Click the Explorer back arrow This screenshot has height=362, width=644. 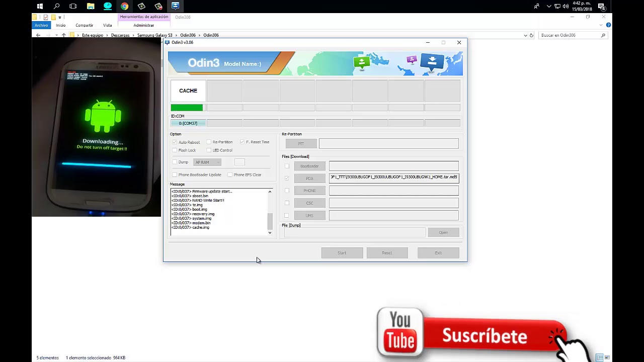(x=38, y=35)
